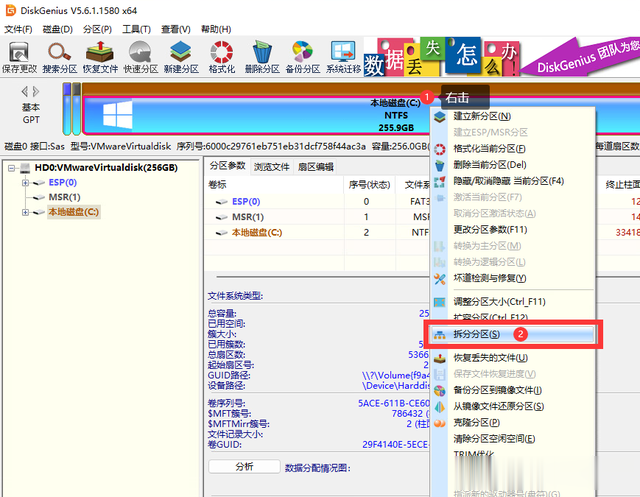Image resolution: width=640 pixels, height=497 pixels.
Task: Open the 文件(F) menu
Action: pyautogui.click(x=18, y=29)
